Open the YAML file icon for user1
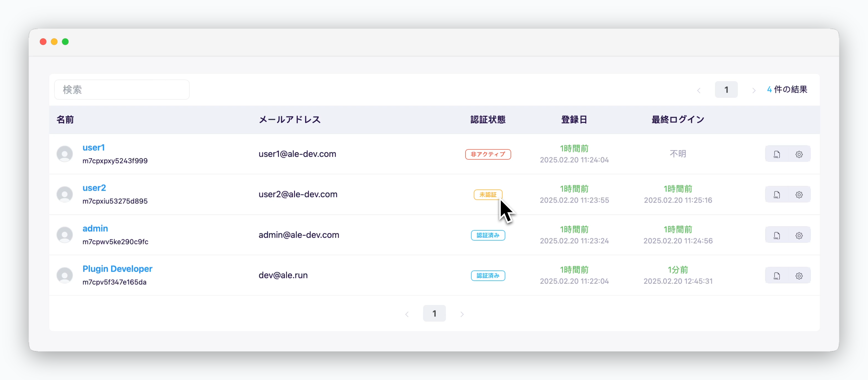 point(776,154)
